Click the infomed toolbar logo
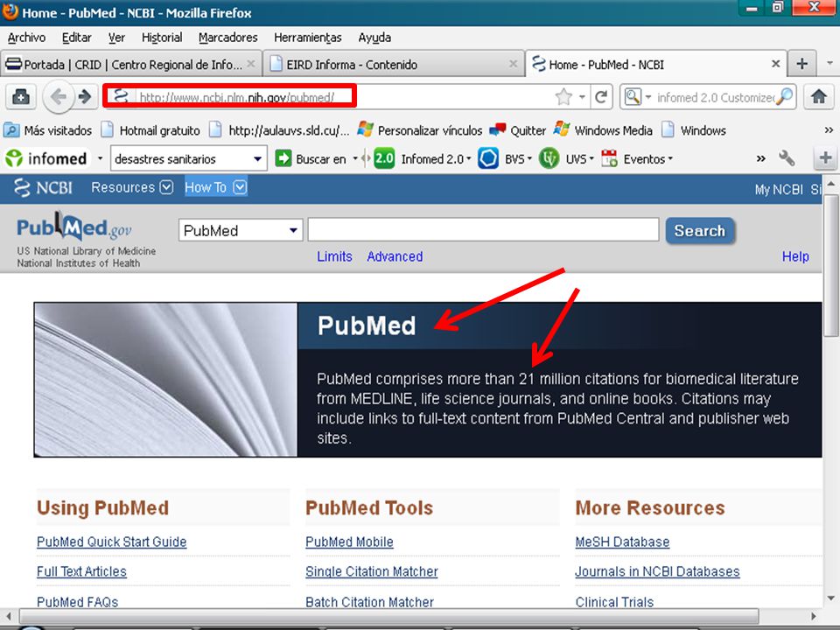The height and width of the screenshot is (630, 840). pos(45,158)
